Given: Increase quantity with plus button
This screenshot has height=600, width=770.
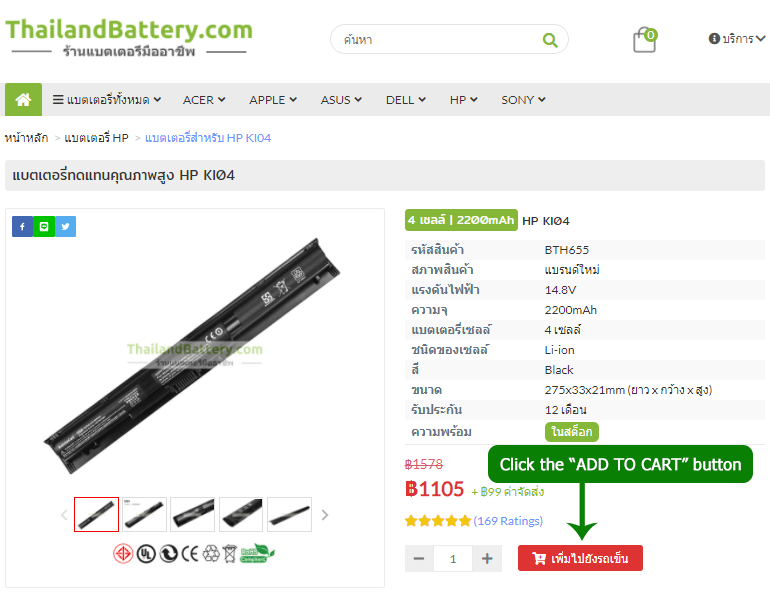Looking at the screenshot, I should click(487, 558).
